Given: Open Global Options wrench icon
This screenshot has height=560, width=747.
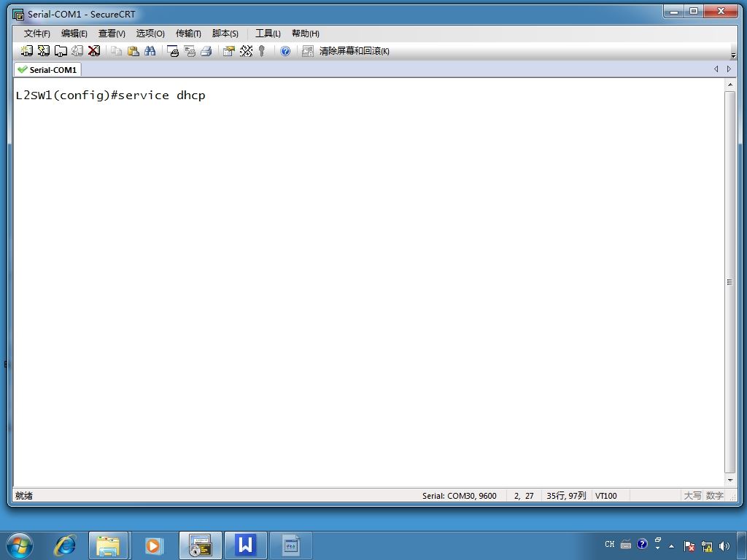Looking at the screenshot, I should tap(246, 51).
